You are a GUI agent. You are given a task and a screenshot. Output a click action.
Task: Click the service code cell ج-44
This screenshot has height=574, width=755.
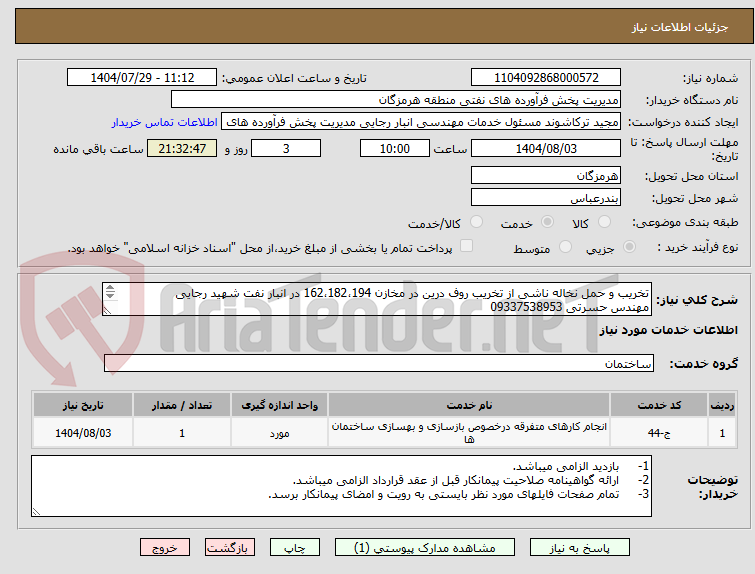(x=659, y=433)
